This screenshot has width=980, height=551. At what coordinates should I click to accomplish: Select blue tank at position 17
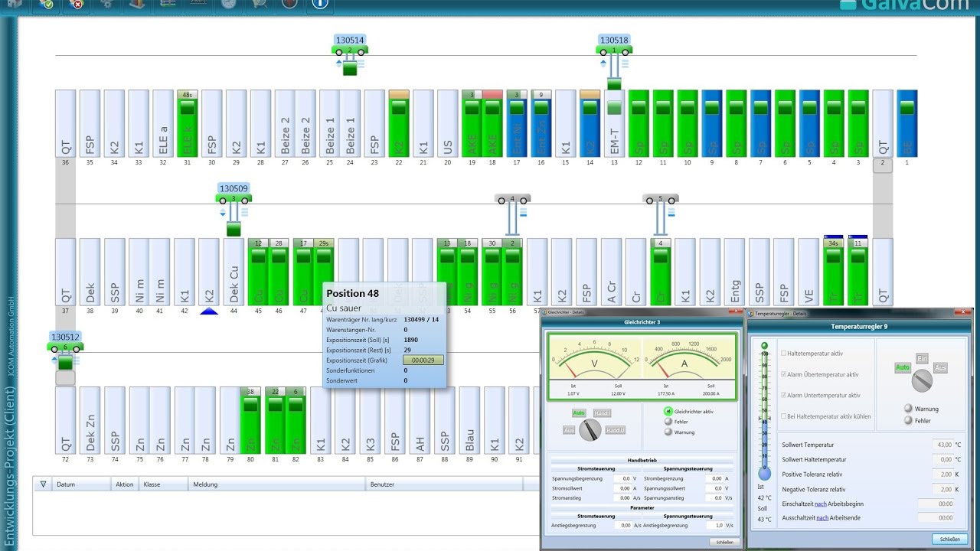pos(517,124)
